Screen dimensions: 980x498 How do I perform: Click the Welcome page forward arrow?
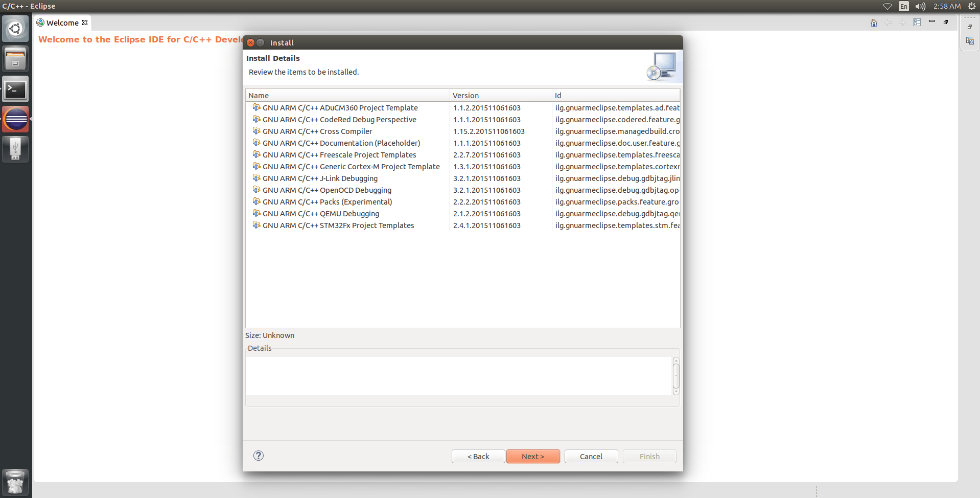pos(902,22)
